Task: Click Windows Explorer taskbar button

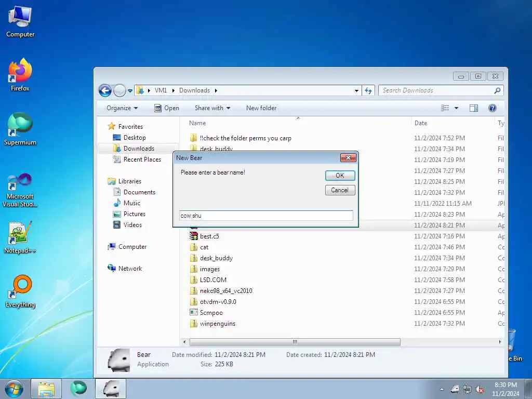Action: coord(46,389)
